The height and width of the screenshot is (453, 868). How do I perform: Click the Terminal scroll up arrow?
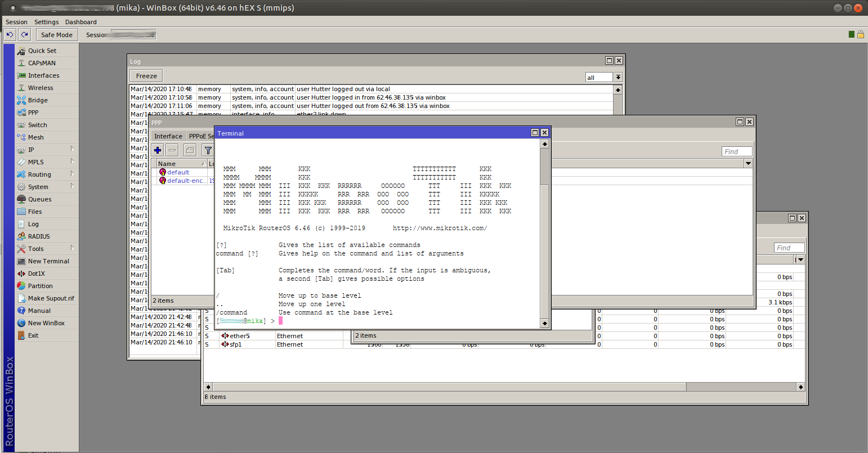pyautogui.click(x=544, y=144)
